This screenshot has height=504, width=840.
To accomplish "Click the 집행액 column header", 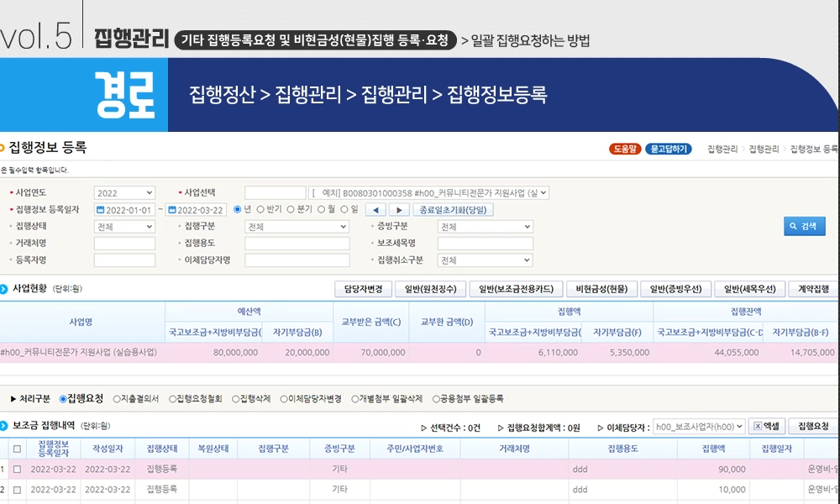I will click(713, 449).
